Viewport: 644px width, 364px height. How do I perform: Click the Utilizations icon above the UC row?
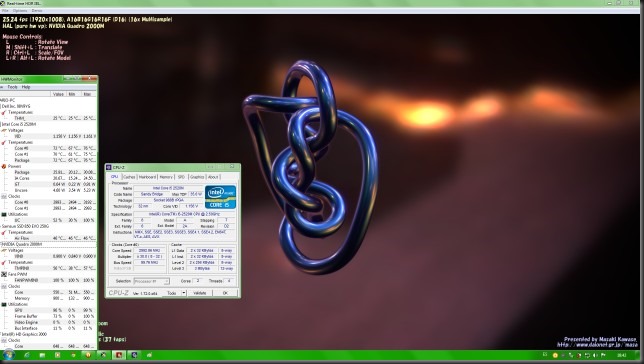[x=4, y=214]
